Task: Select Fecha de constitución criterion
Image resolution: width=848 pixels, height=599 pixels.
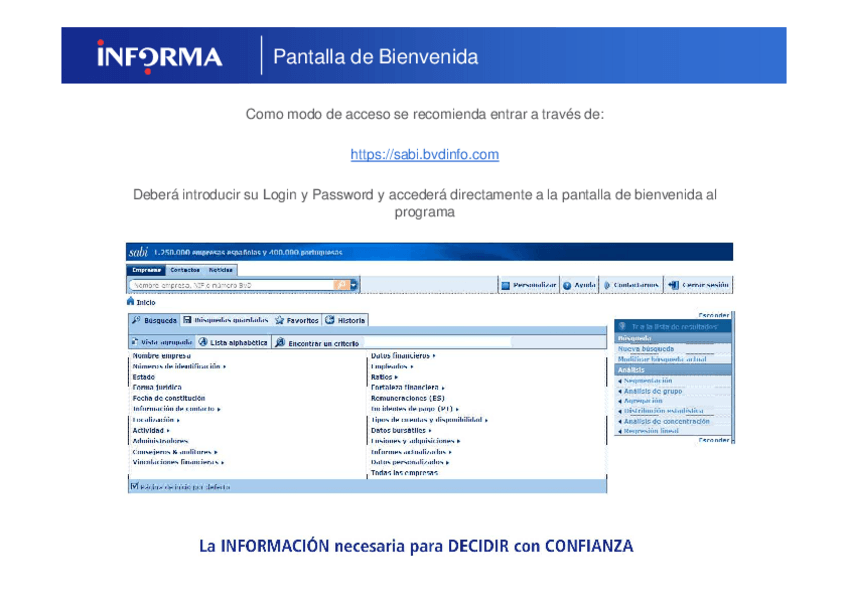Action: pyautogui.click(x=169, y=398)
